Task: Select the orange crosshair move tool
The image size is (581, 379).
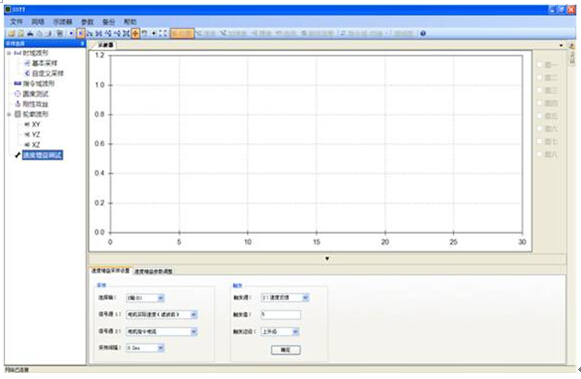Action: pyautogui.click(x=135, y=33)
